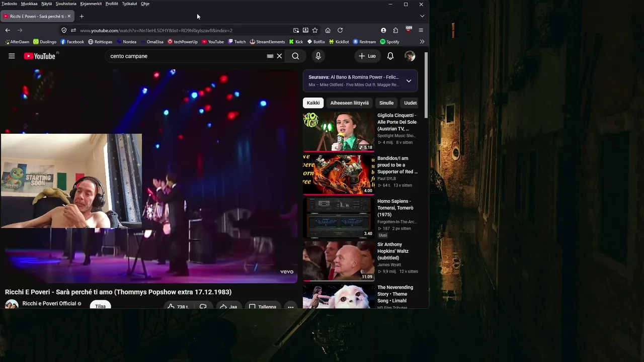
Task: Go to the YouTube home logo
Action: (40, 56)
